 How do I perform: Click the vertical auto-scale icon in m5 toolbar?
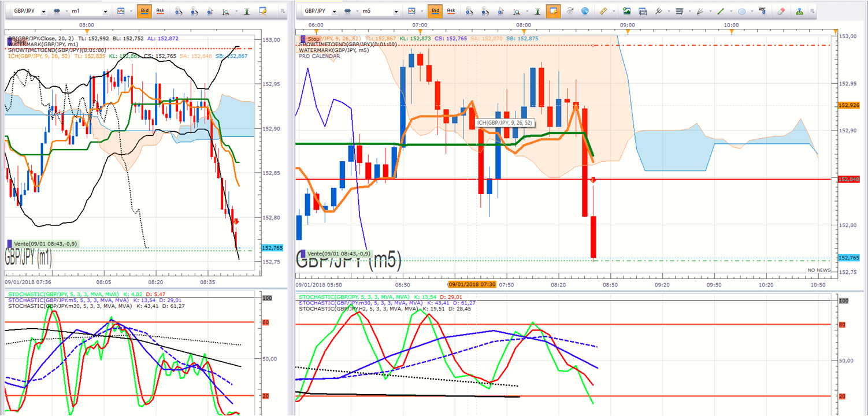click(x=538, y=11)
